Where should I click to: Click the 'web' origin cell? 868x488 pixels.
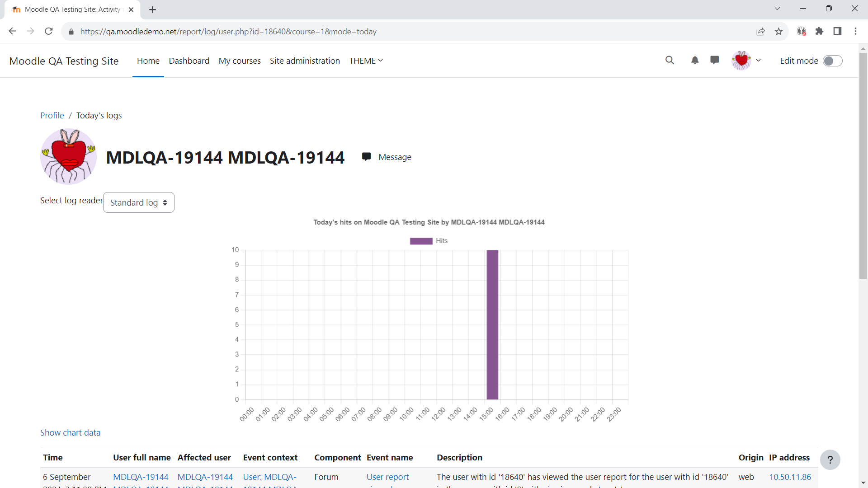pos(746,477)
